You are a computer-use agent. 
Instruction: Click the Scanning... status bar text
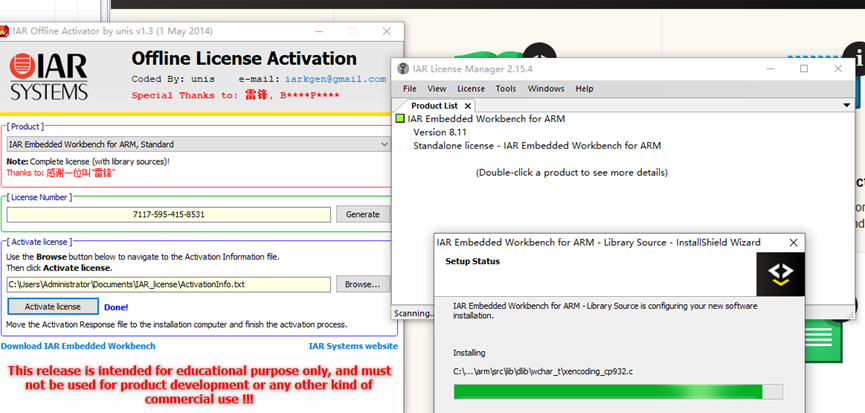(x=414, y=313)
